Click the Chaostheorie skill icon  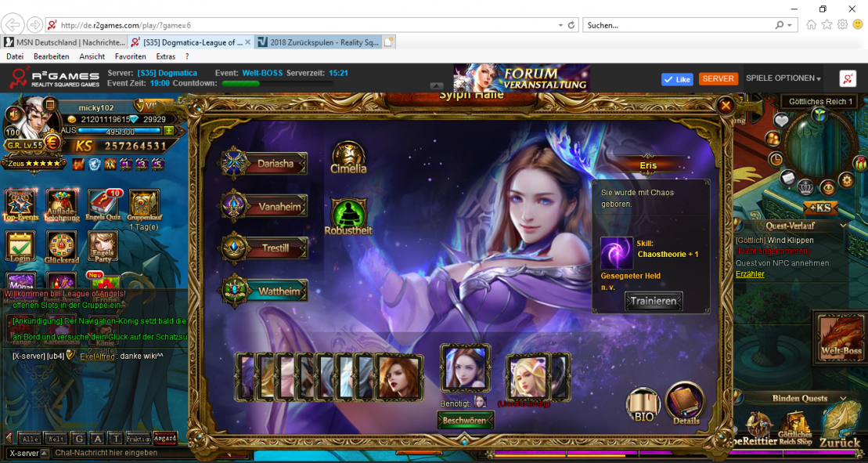coord(617,253)
